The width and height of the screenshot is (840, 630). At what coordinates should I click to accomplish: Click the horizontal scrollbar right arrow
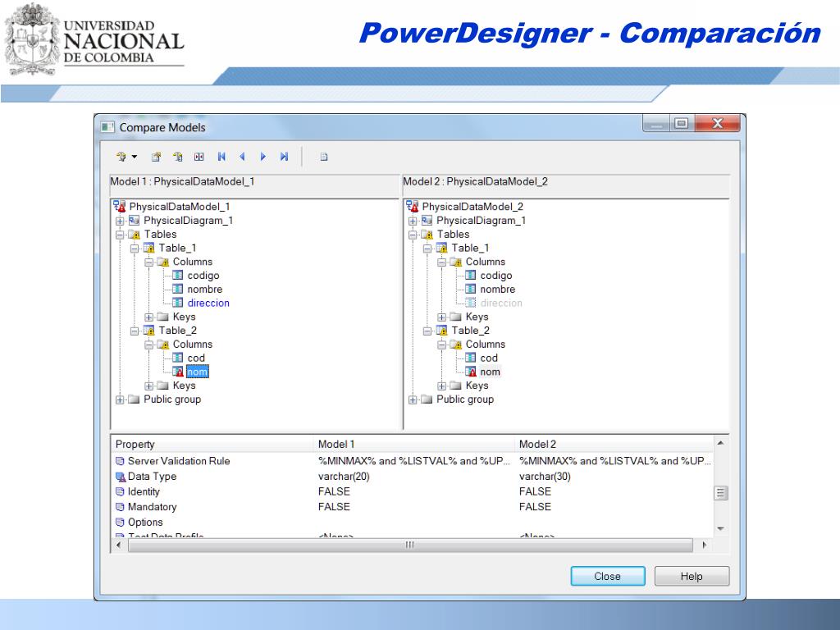(704, 545)
